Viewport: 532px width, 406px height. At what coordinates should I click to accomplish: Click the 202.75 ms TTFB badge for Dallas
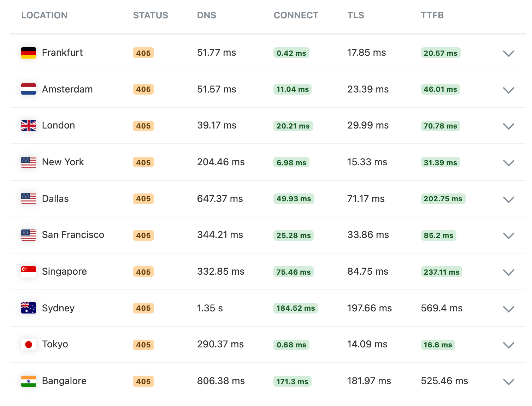[x=443, y=199]
